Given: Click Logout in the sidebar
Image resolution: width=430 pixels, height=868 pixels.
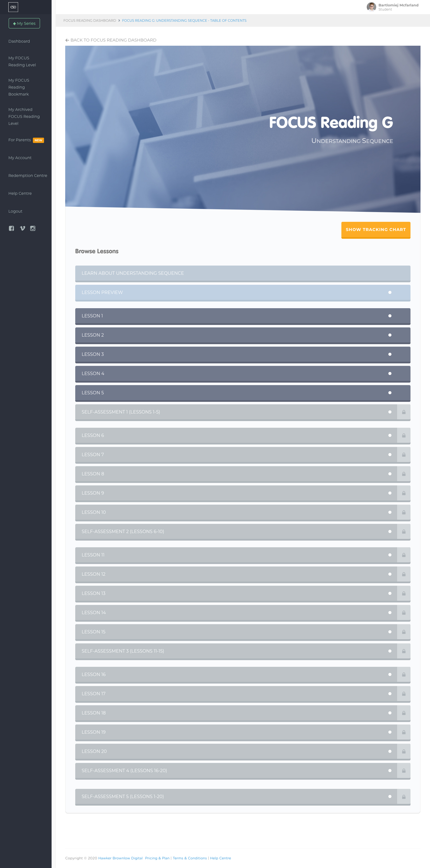Looking at the screenshot, I should [15, 211].
